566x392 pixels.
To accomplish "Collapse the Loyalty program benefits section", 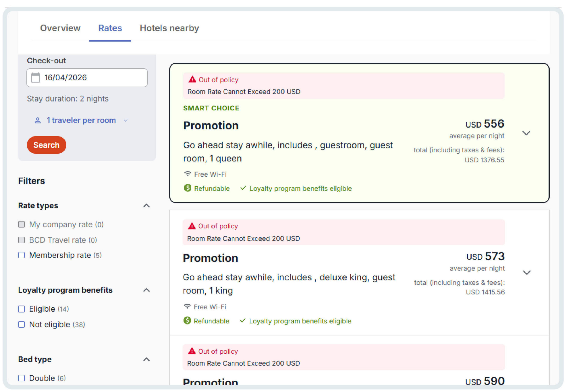I will 147,290.
